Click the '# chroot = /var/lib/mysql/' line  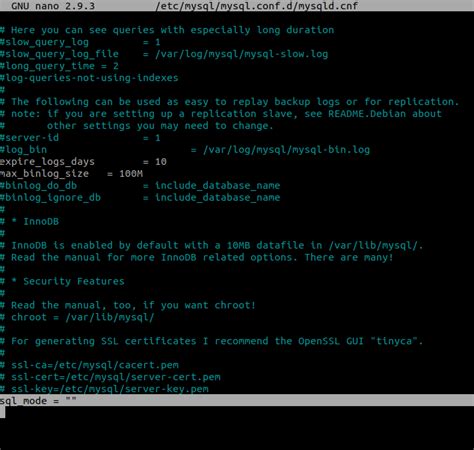[77, 317]
